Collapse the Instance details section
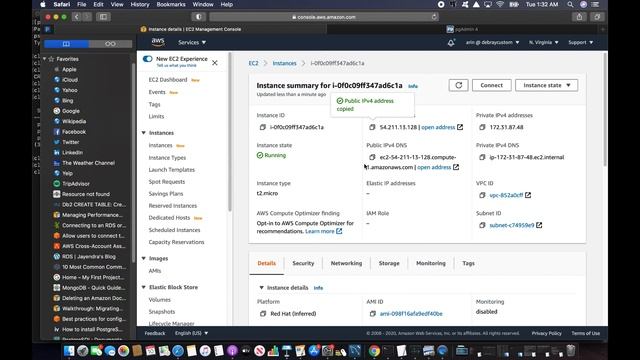This screenshot has width=640, height=360. tap(261, 288)
